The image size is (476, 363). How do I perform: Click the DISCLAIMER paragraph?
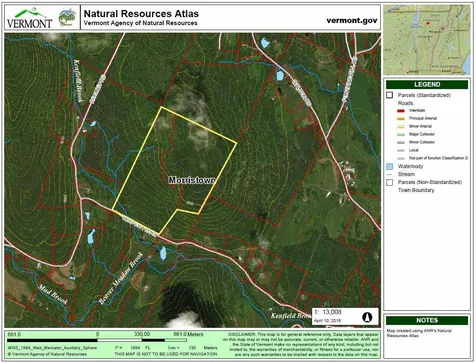tap(301, 344)
